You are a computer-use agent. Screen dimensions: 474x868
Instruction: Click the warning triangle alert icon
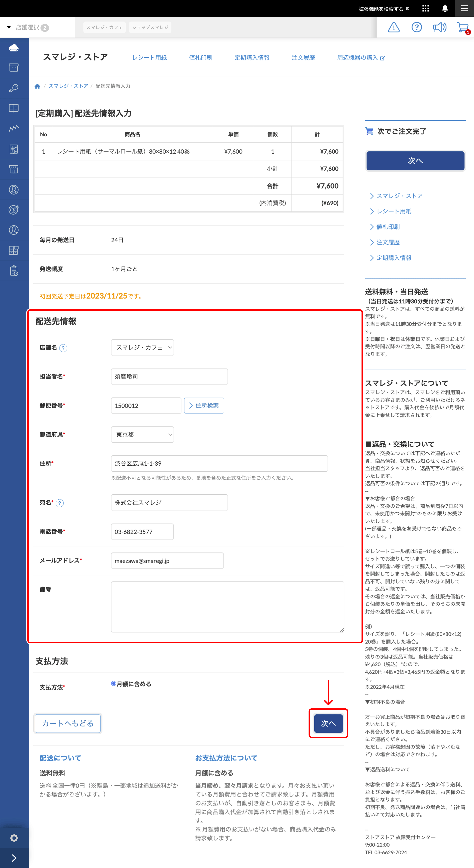pos(393,27)
